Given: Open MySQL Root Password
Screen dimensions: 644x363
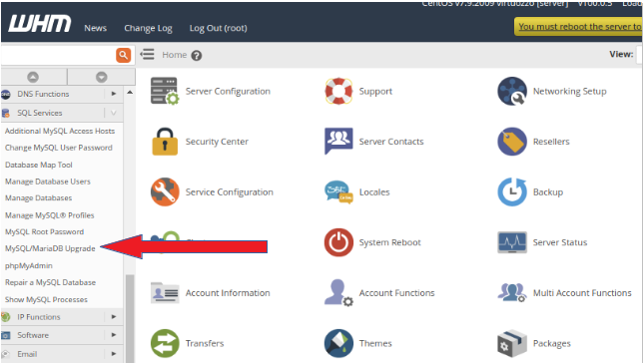Looking at the screenshot, I should pos(44,231).
